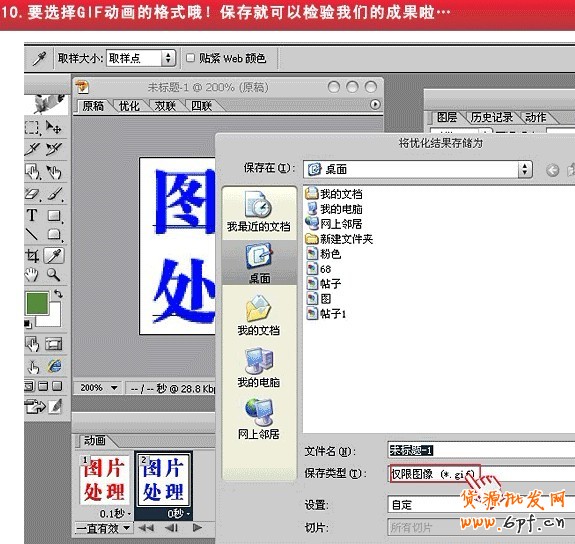575x544 pixels.
Task: Select the Eraser tool
Action: pyautogui.click(x=32, y=194)
